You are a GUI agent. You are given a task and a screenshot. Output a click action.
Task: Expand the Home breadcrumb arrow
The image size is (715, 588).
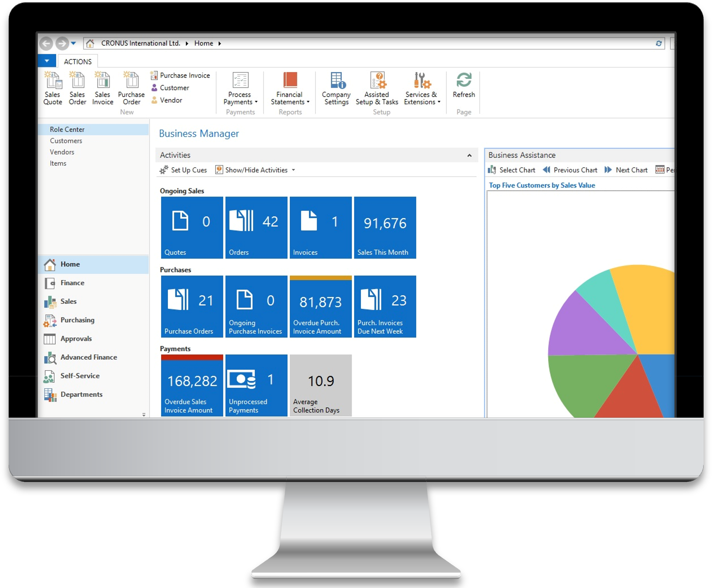click(x=219, y=43)
